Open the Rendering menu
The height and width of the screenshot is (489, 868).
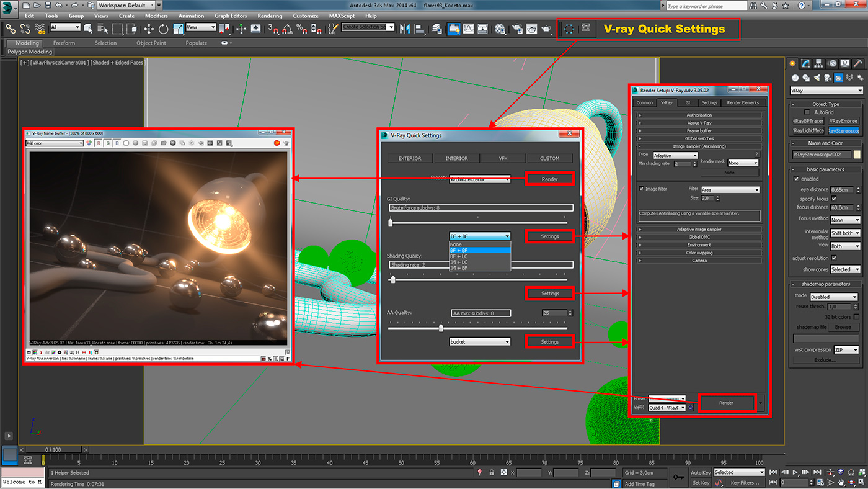pos(270,16)
